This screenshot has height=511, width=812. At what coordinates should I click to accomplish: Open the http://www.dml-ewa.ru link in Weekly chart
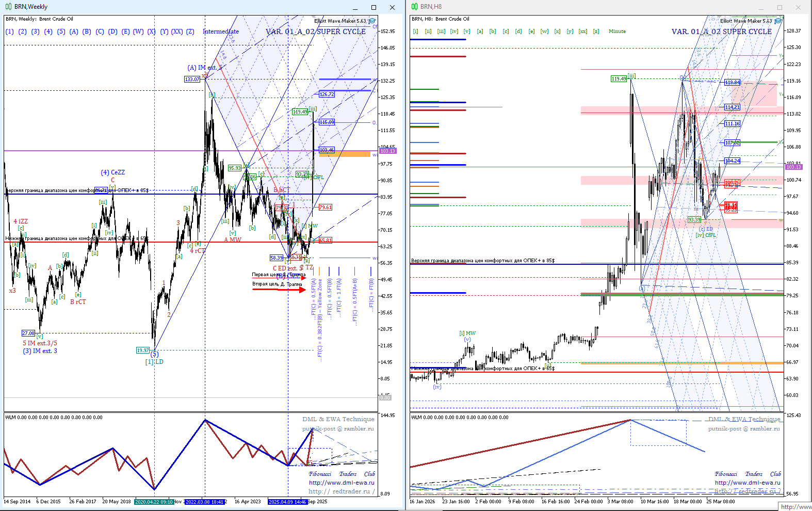[x=342, y=483]
